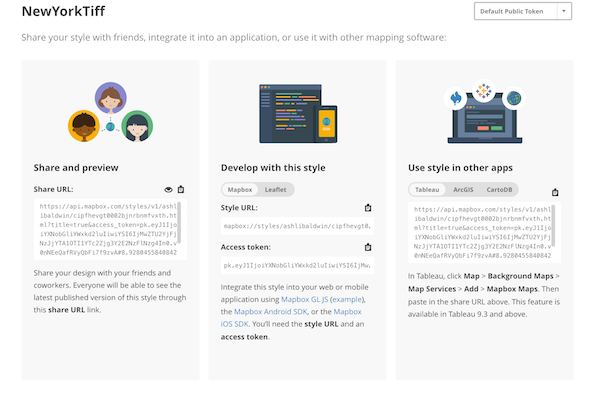Image resolution: width=600 pixels, height=401 pixels.
Task: Click the preview eye icon beside Share URL
Action: click(x=168, y=189)
